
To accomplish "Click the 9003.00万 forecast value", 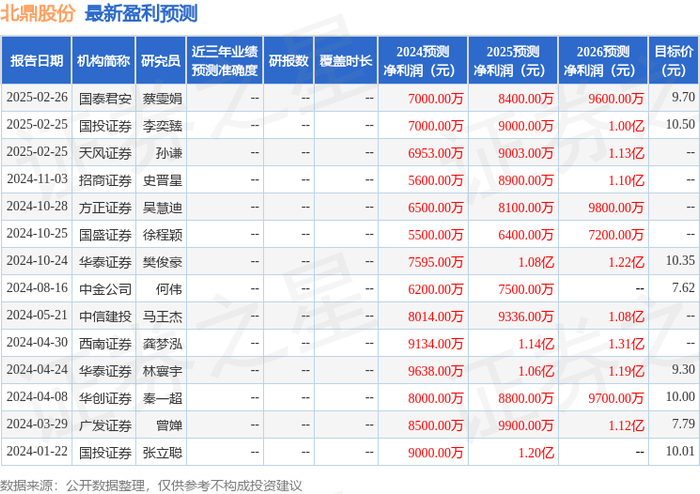I will [x=525, y=153].
